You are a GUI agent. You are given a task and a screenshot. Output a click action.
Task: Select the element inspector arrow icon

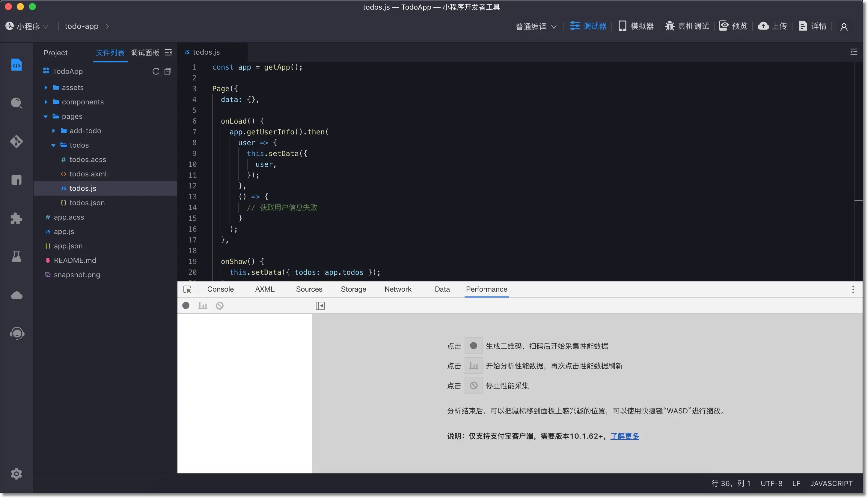point(187,289)
